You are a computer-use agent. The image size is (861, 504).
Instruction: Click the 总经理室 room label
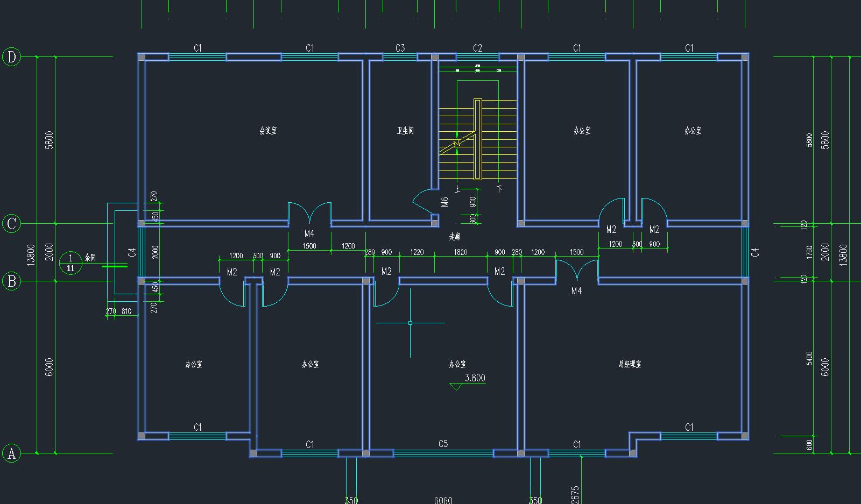click(x=630, y=364)
